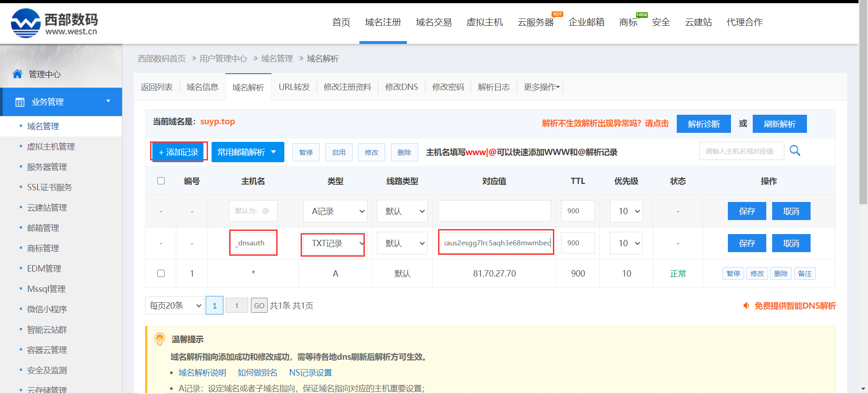Image resolution: width=868 pixels, height=394 pixels.
Task: Open priority 10 dropdown in _dnsauth row
Action: [626, 243]
